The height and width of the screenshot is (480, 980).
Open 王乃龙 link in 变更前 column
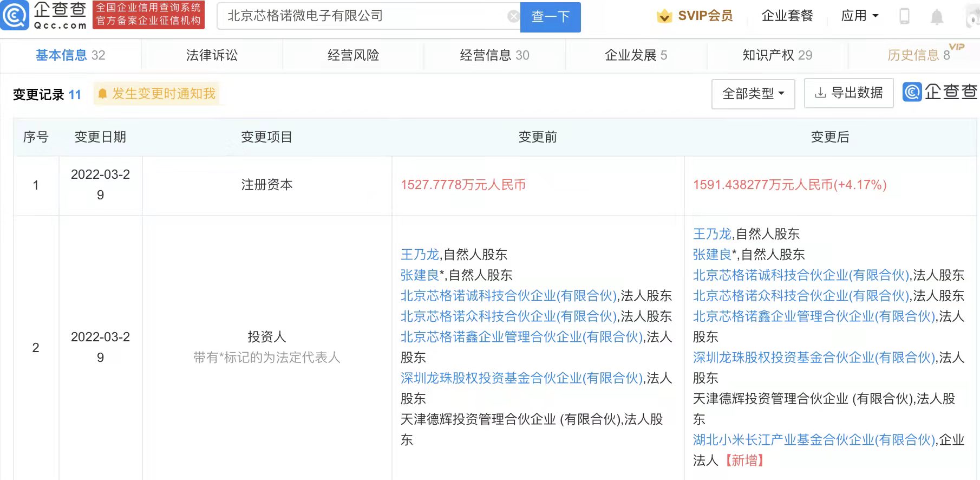[420, 255]
